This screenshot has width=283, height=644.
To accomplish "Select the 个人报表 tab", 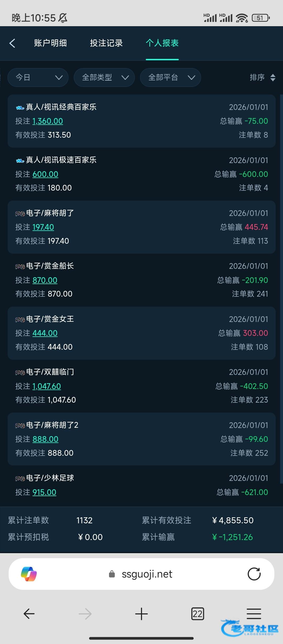I will click(x=162, y=43).
